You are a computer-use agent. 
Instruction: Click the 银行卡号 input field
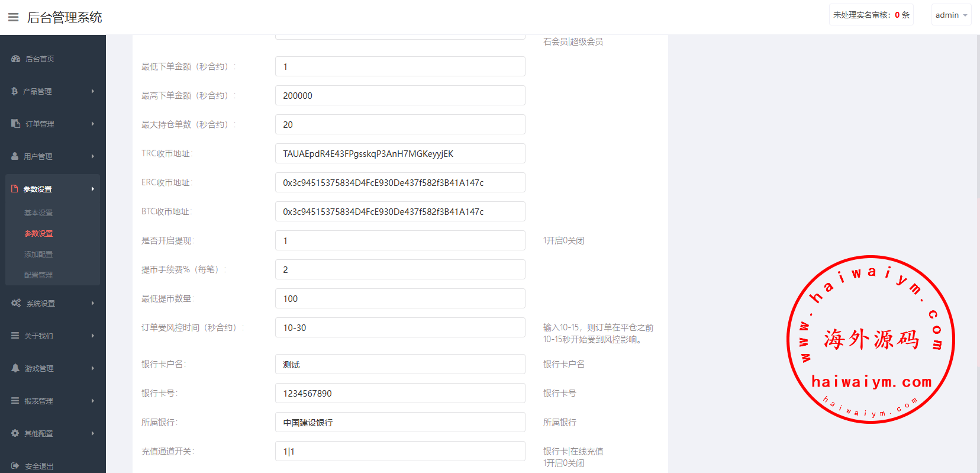coord(400,393)
